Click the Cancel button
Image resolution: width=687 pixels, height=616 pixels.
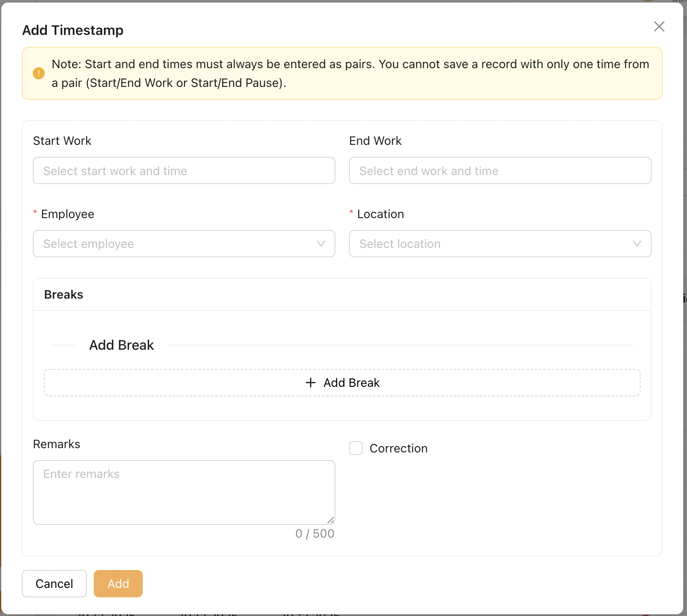[x=54, y=584]
